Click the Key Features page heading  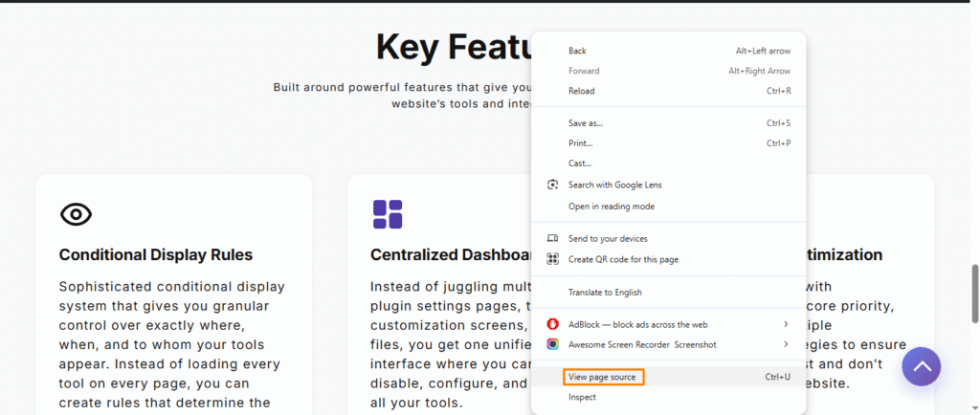[454, 48]
